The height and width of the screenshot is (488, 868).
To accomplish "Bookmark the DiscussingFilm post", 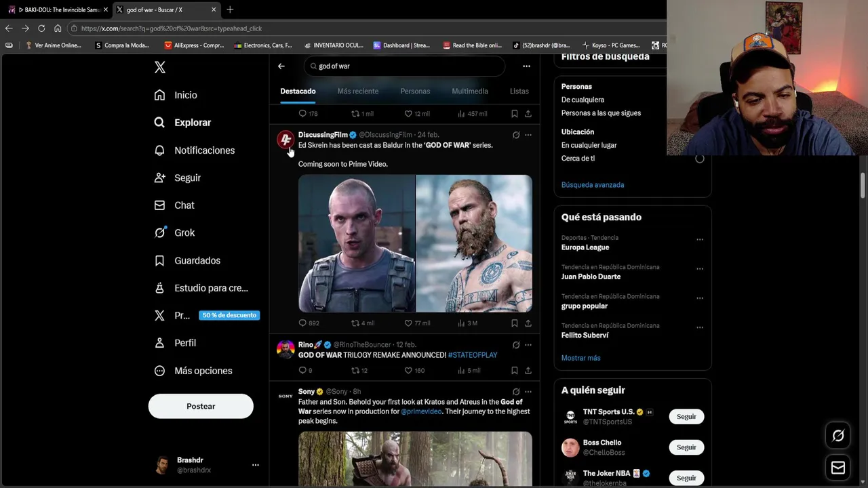I will point(515,323).
